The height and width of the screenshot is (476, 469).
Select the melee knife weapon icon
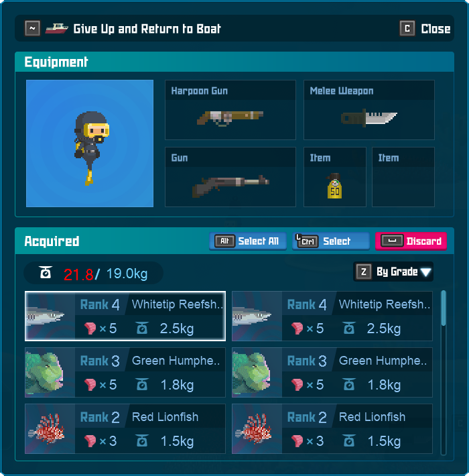click(x=368, y=118)
